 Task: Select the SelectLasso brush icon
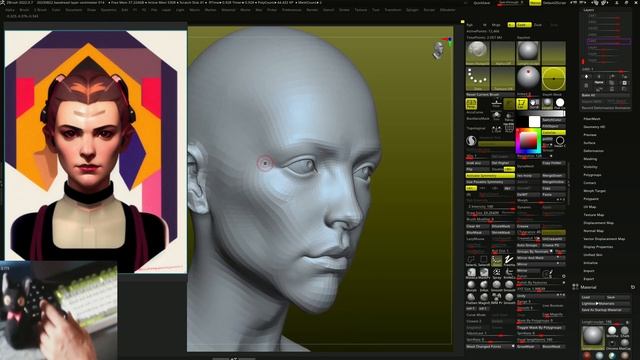(471, 260)
